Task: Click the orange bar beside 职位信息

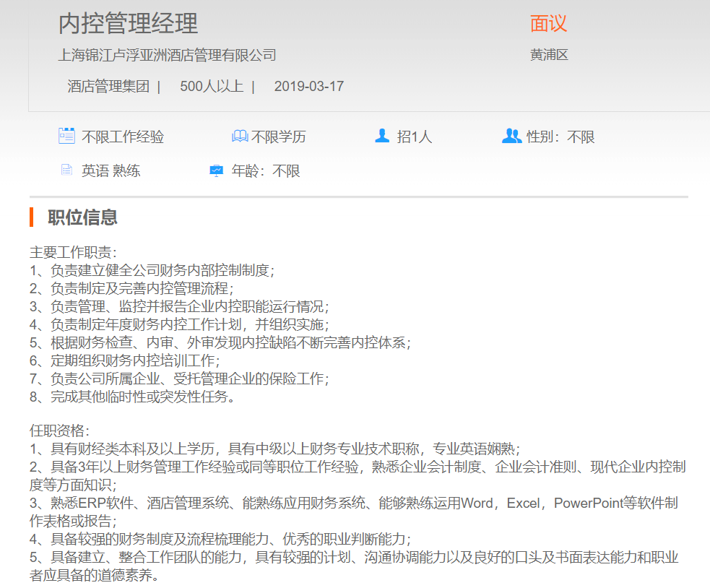Action: pos(32,217)
